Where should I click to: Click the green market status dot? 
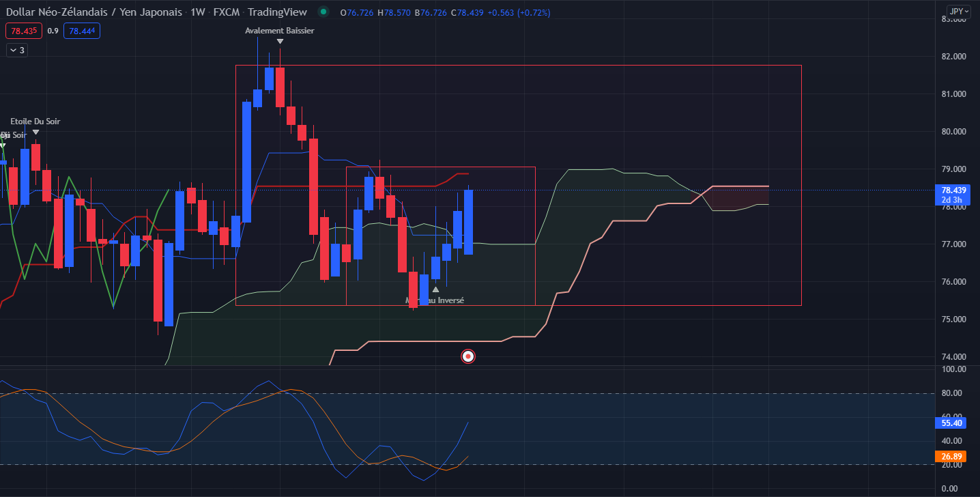tap(324, 12)
